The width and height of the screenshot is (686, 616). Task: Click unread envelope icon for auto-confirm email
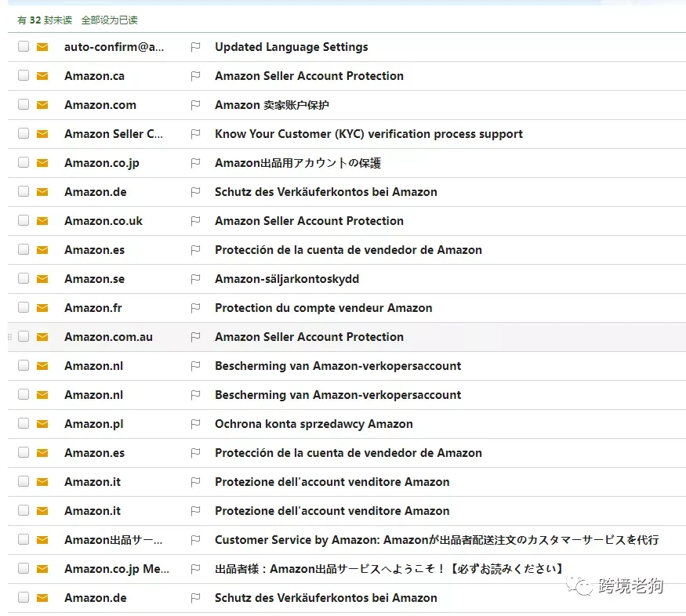[42, 47]
